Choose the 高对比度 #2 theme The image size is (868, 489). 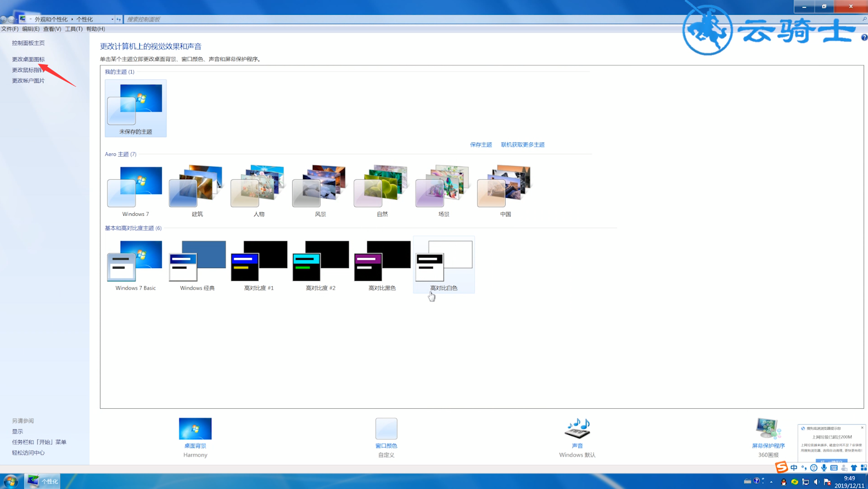click(x=321, y=265)
